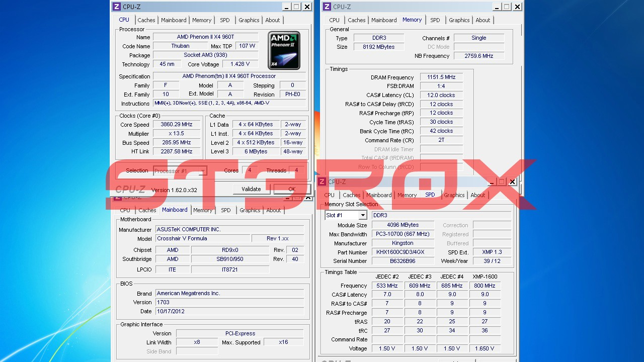
Task: Click the Revision value 'PH-E0'
Action: coord(292,94)
